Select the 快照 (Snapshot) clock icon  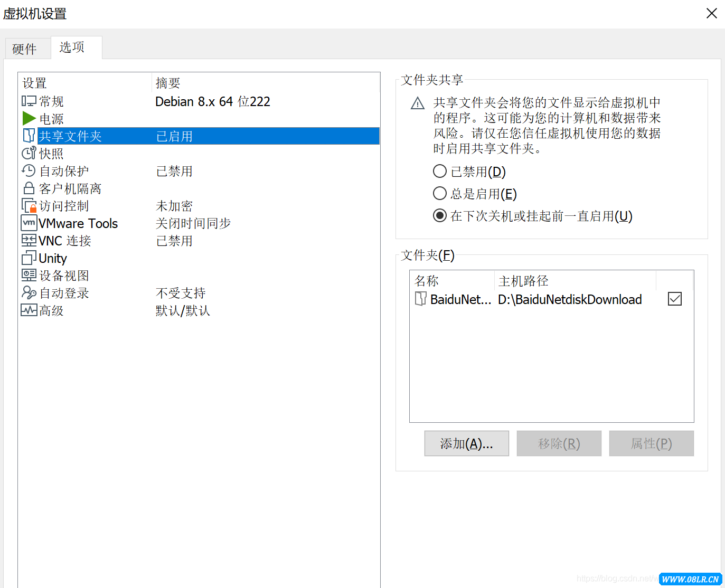pyautogui.click(x=29, y=153)
